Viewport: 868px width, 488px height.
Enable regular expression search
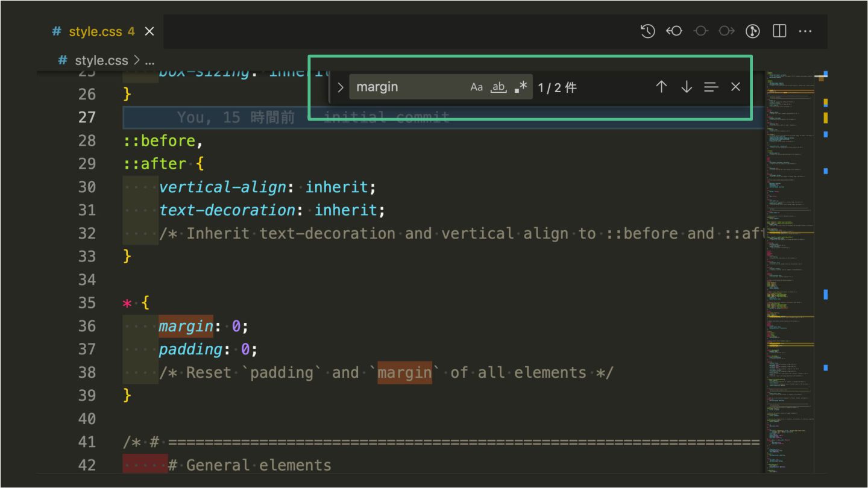[521, 87]
